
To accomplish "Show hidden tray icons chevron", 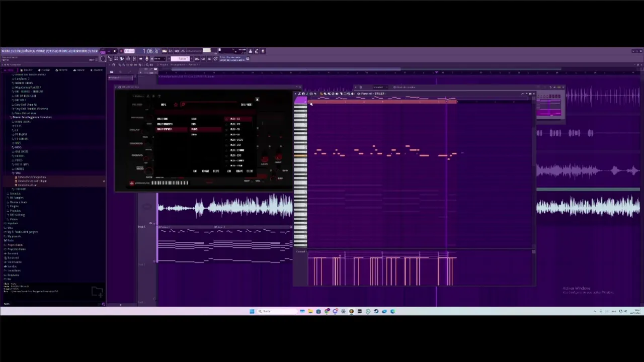I will (x=595, y=311).
